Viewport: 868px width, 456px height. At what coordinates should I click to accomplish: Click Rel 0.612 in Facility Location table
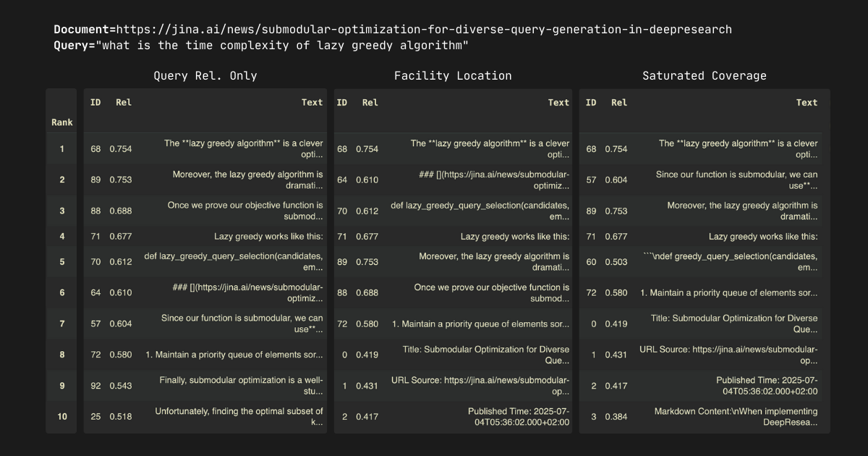pos(367,211)
